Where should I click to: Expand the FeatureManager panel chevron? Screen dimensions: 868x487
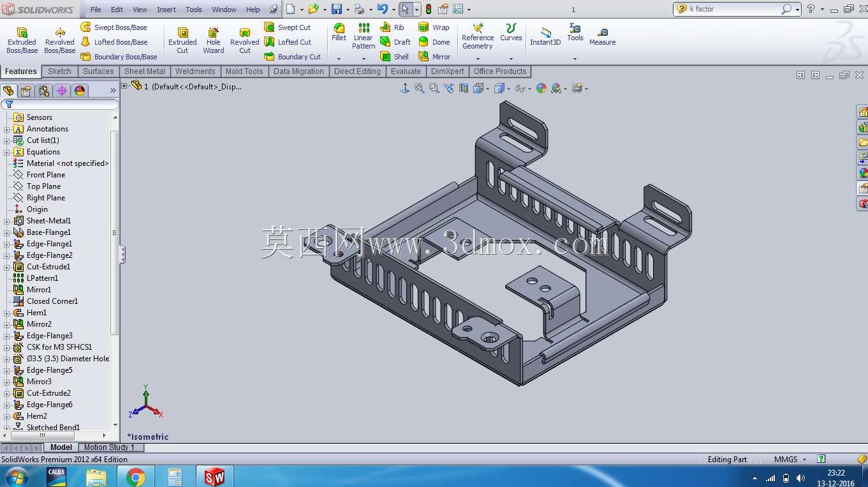pyautogui.click(x=114, y=91)
